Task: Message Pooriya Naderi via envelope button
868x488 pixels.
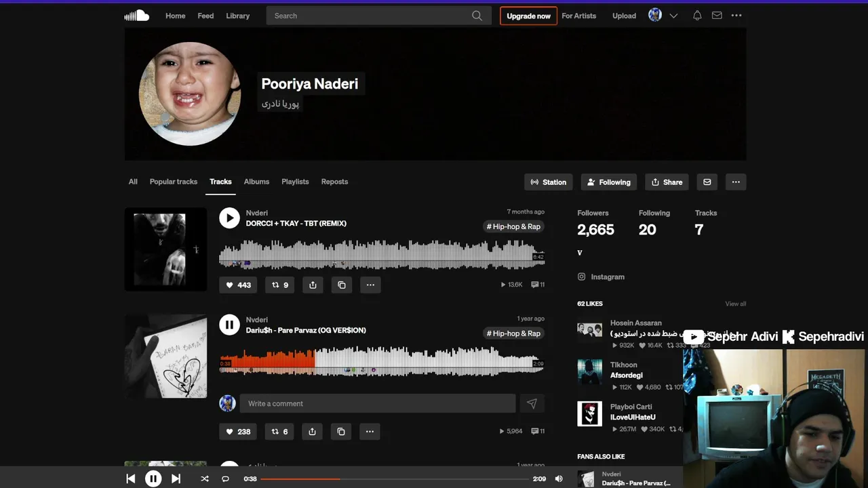Action: (707, 182)
